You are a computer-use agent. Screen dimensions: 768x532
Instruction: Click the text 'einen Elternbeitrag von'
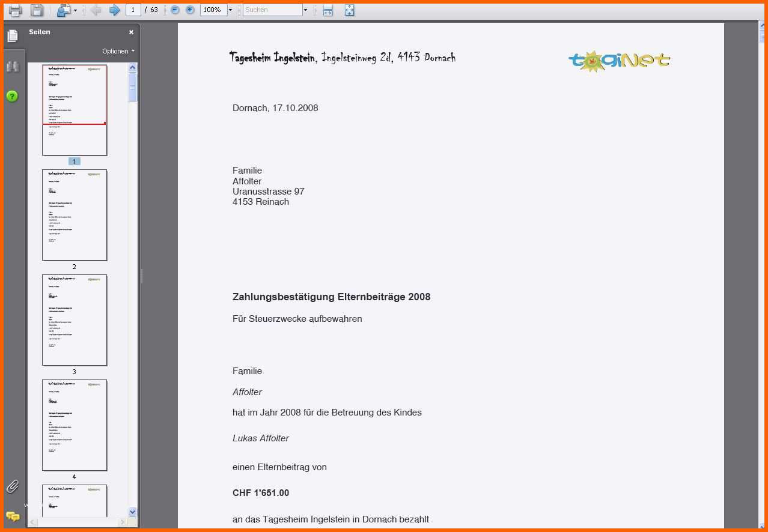point(279,467)
